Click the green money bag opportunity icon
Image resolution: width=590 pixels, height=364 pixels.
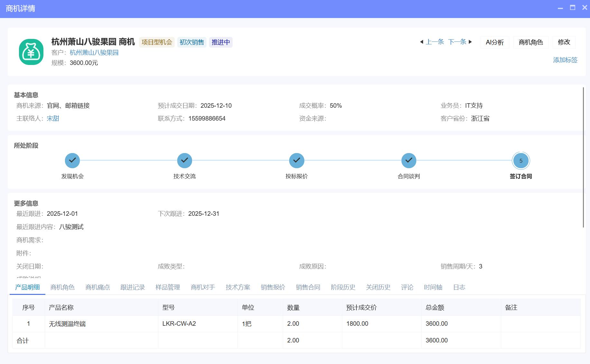point(31,52)
